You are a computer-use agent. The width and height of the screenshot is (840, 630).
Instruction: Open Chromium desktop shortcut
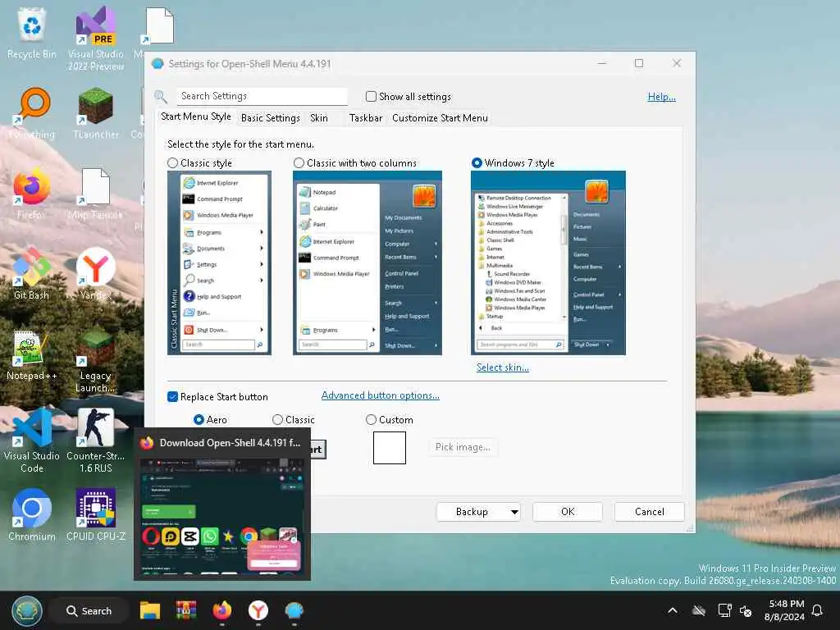click(x=32, y=515)
